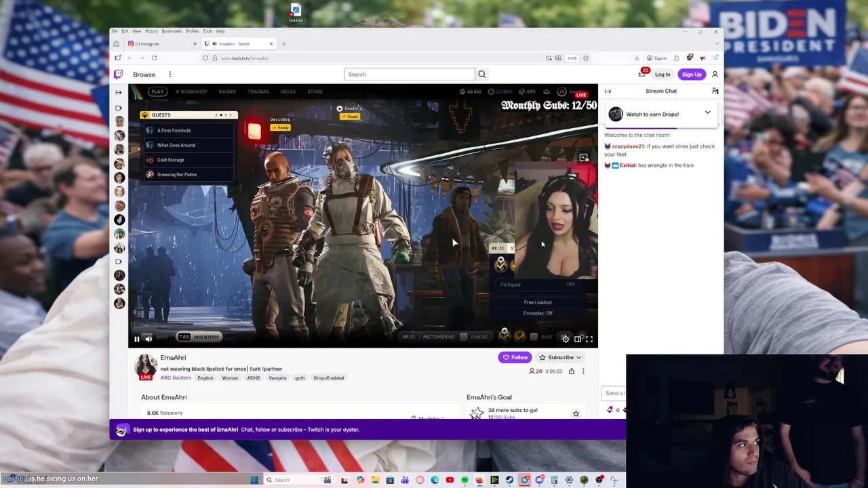
Task: Expand the Watch to earn Drops panel
Action: (707, 113)
